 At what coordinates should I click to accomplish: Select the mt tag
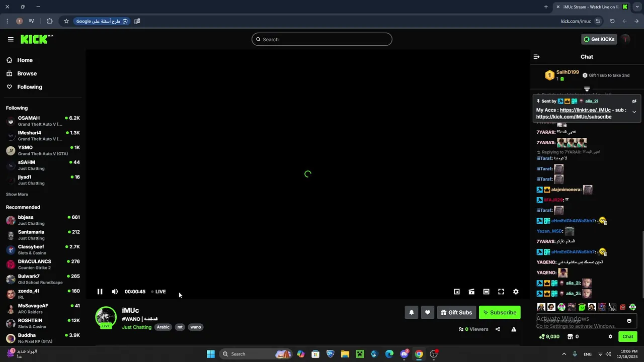click(x=180, y=327)
